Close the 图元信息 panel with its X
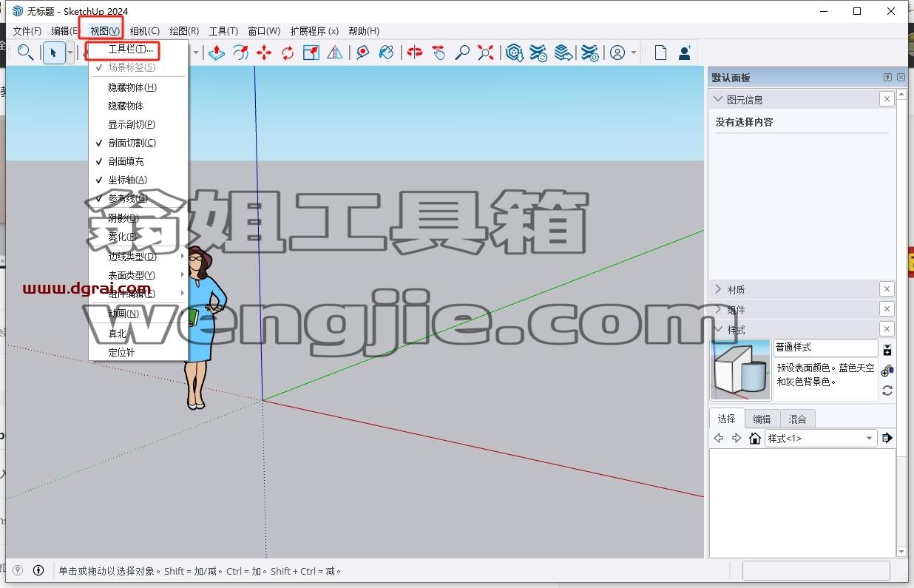 point(887,99)
